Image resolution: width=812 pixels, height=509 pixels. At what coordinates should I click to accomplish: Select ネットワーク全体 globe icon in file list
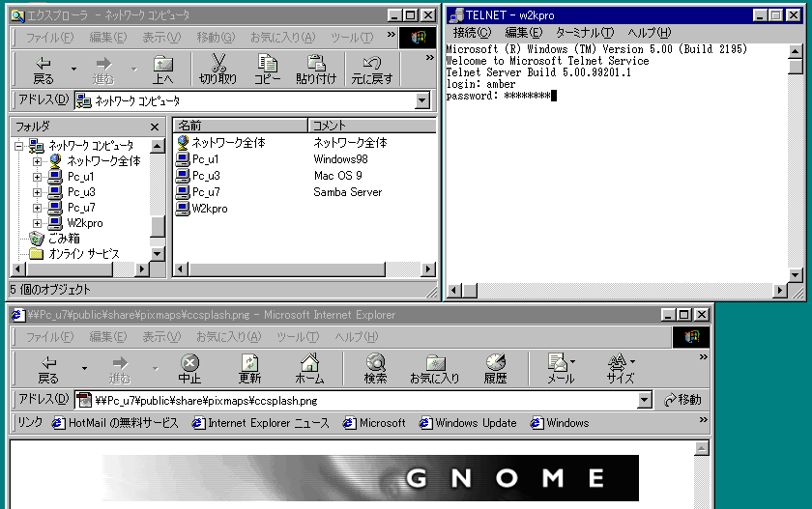pos(183,142)
